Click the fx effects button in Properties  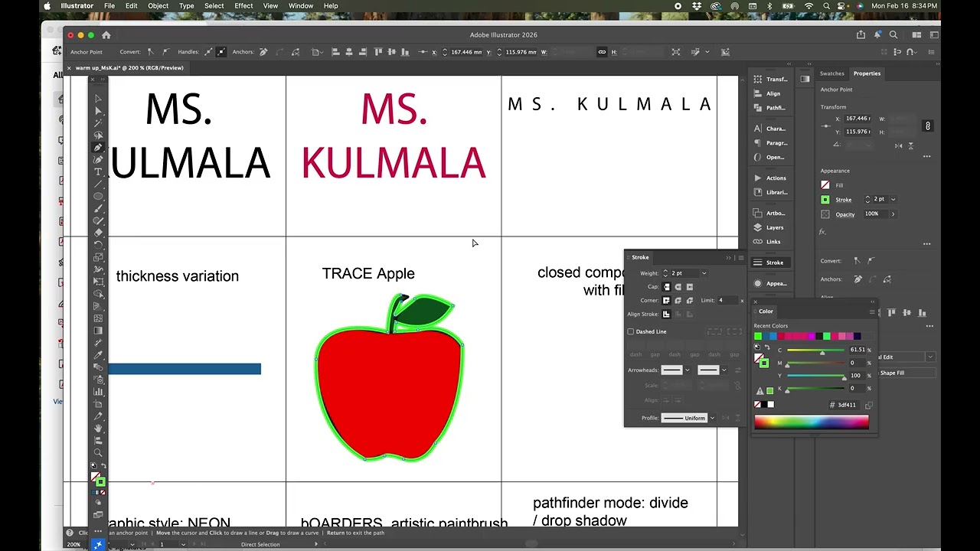coord(823,231)
